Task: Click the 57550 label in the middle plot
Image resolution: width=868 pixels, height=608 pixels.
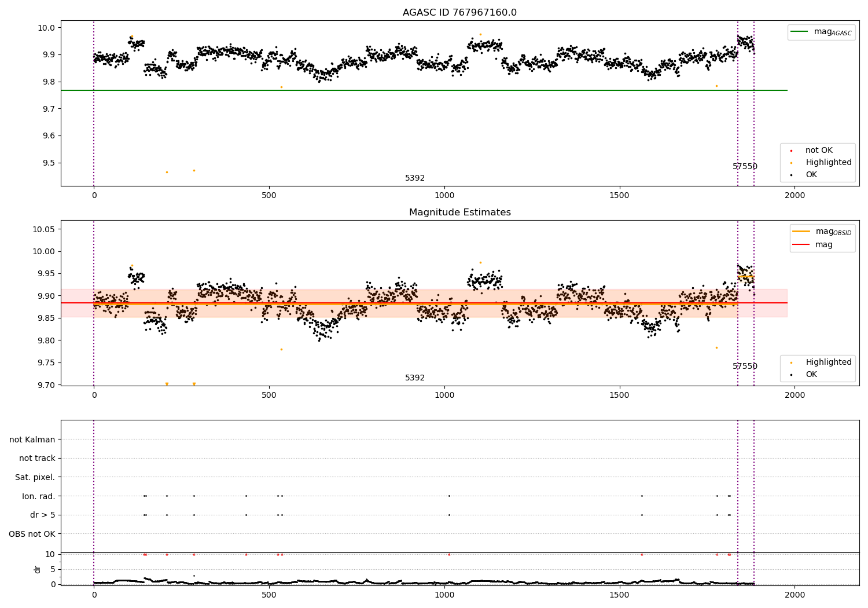Action: (745, 367)
